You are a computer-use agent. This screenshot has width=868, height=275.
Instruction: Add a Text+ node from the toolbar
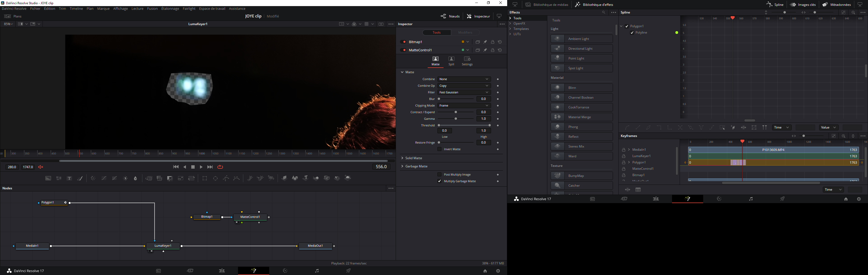pos(69,178)
